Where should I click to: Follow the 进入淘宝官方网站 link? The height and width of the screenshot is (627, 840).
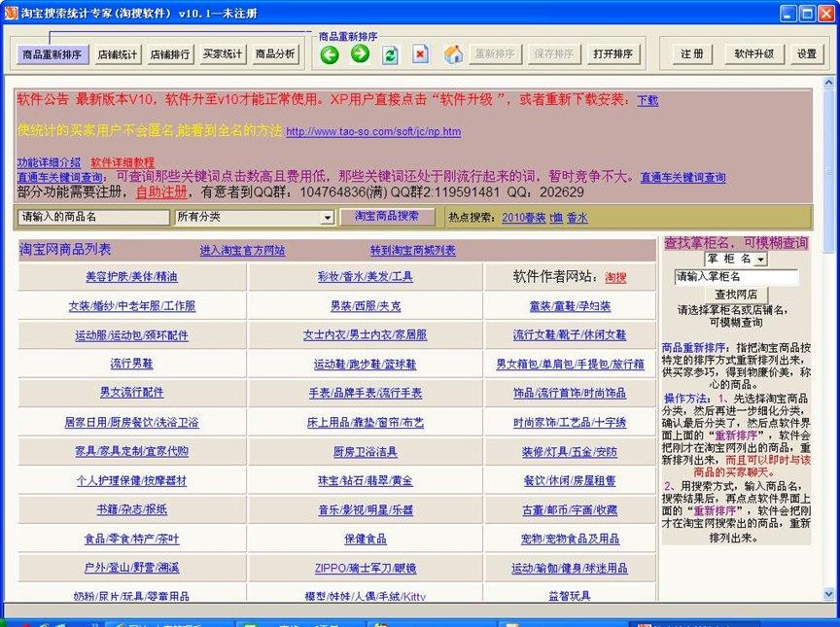(242, 251)
